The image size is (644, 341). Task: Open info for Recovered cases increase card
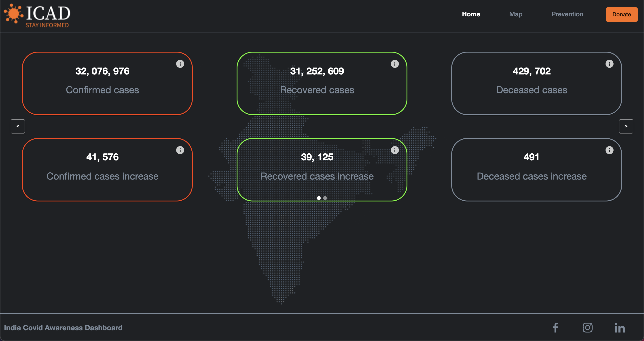(x=395, y=150)
